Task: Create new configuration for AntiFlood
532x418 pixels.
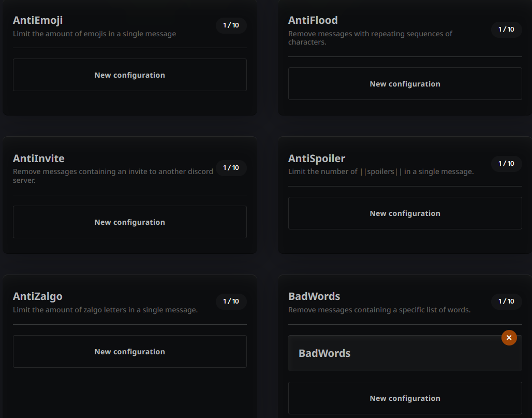Action: click(405, 84)
